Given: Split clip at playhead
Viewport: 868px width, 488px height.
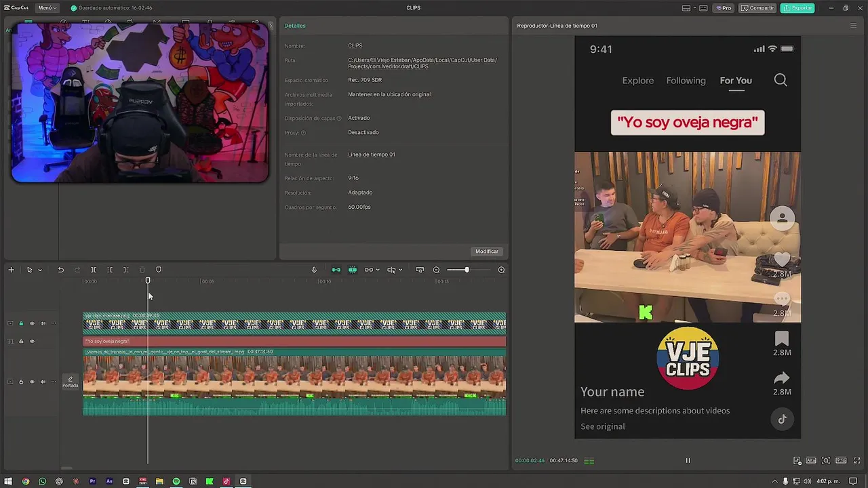Looking at the screenshot, I should coord(94,270).
